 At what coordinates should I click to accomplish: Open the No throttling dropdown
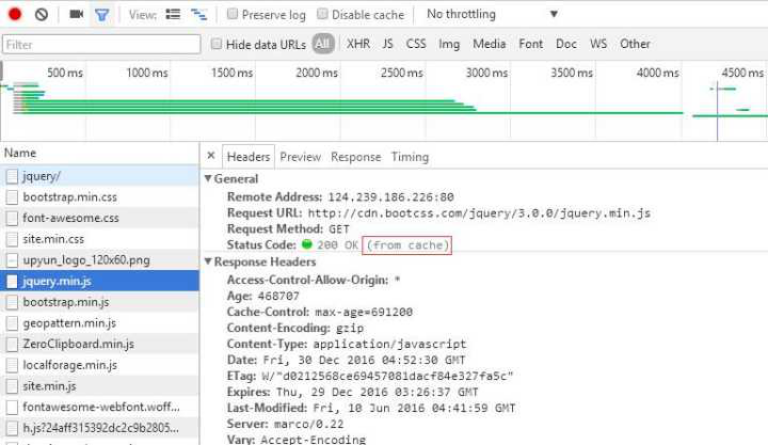[492, 14]
